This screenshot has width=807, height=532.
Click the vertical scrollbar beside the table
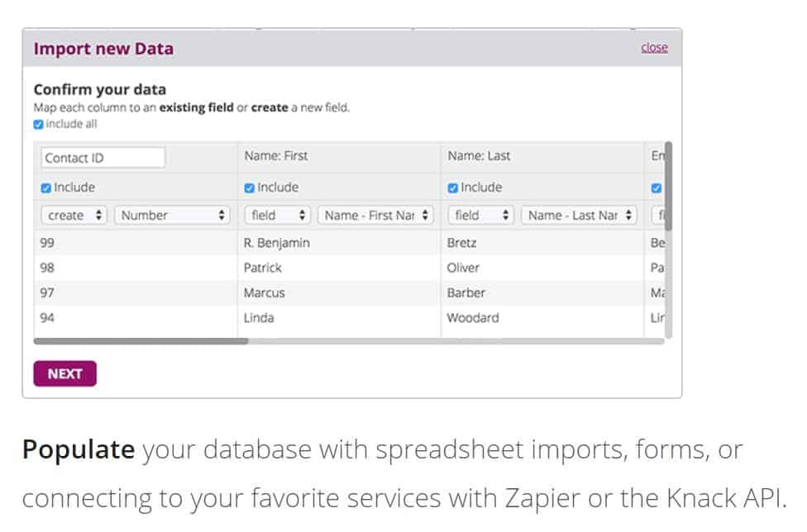[668, 186]
